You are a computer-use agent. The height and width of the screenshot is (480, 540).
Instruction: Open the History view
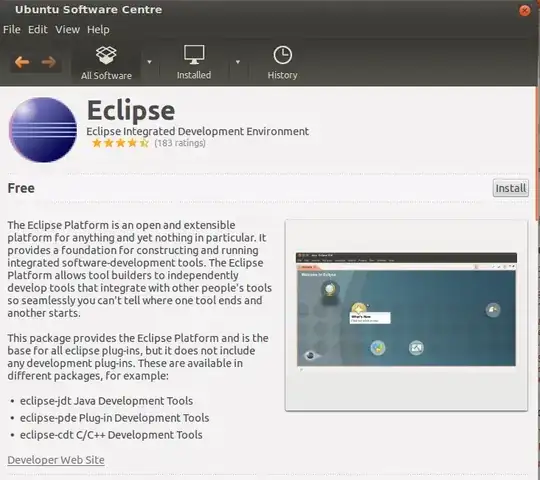pos(282,63)
